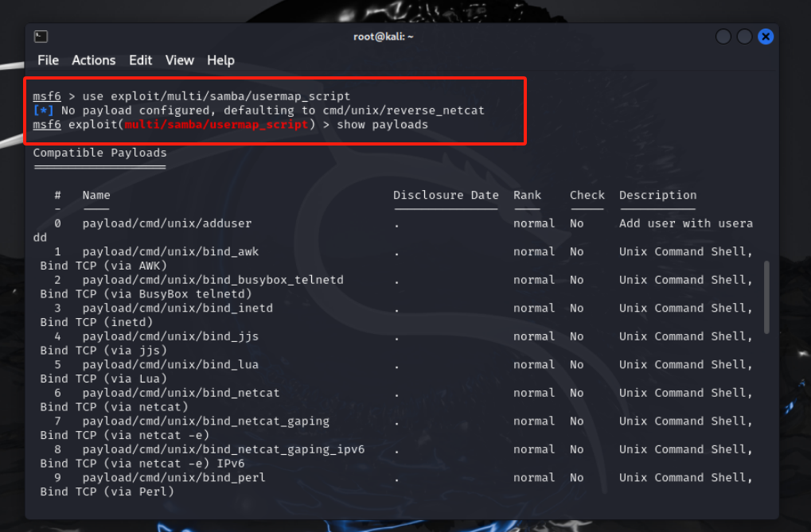Click payload/cmd/unix/bind_netcat_gaping_ipv6 entry
This screenshot has width=811, height=532.
(224, 450)
